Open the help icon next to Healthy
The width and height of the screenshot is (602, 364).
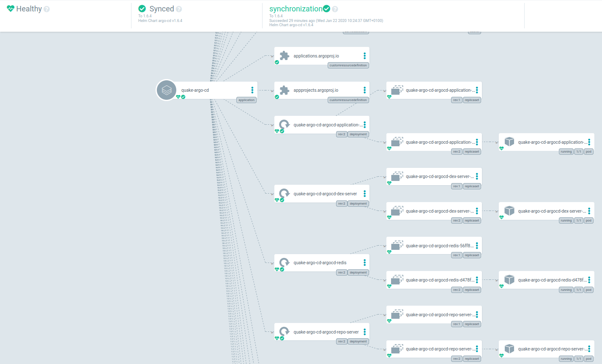coord(47,9)
